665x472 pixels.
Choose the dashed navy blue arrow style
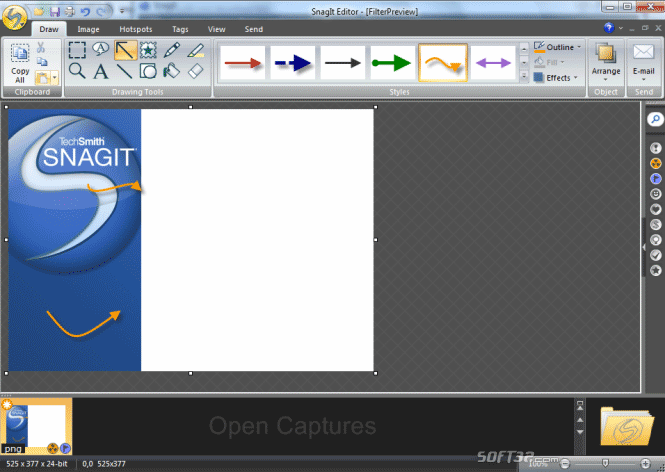pyautogui.click(x=293, y=63)
